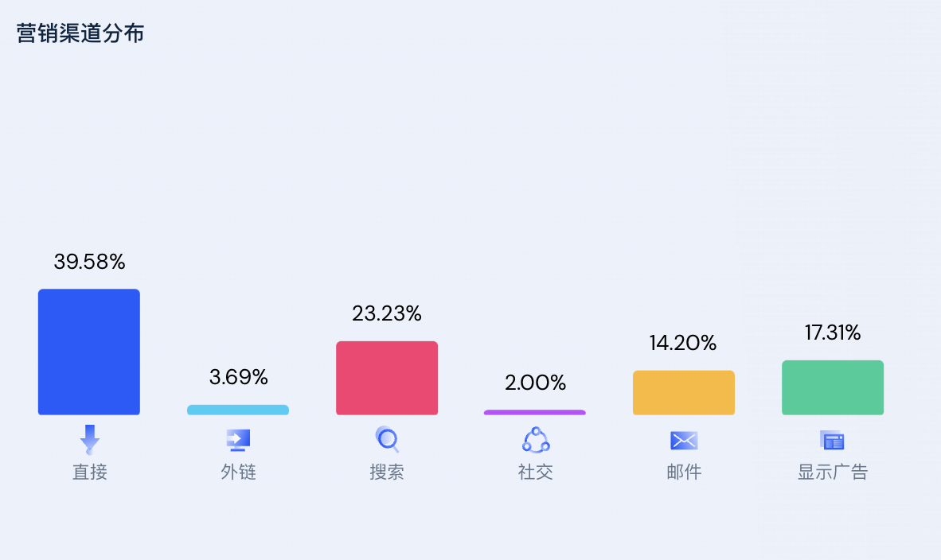The width and height of the screenshot is (941, 560).
Task: Select the light blue 外链 bar
Action: [x=238, y=410]
